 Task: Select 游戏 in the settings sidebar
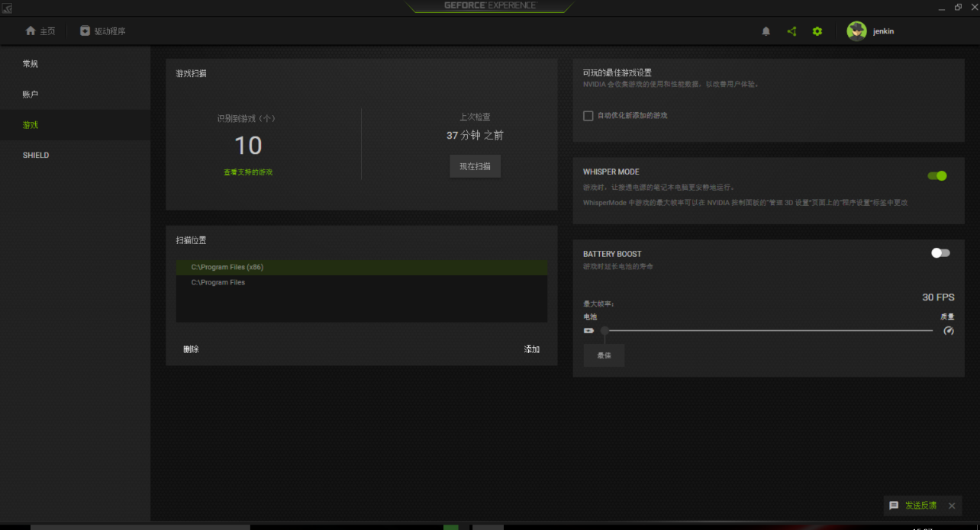75,125
